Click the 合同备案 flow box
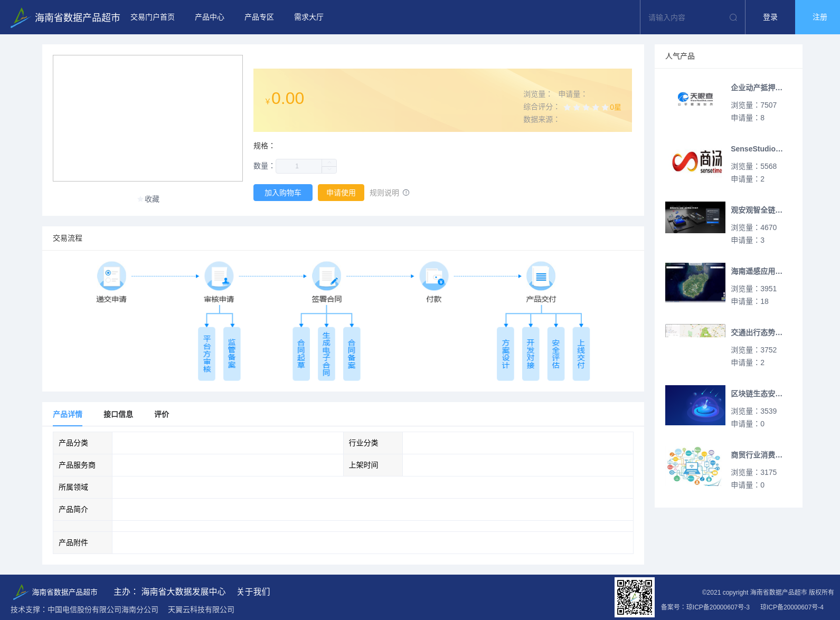840x620 pixels. click(352, 354)
